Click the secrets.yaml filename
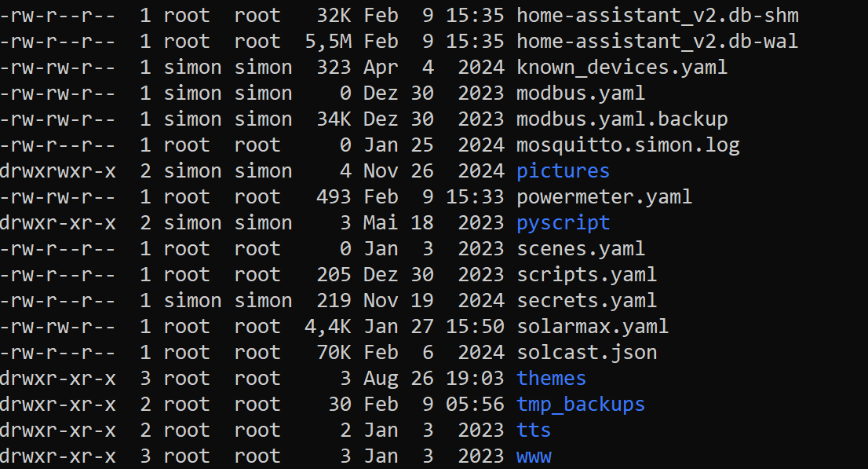This screenshot has height=469, width=868. point(586,300)
